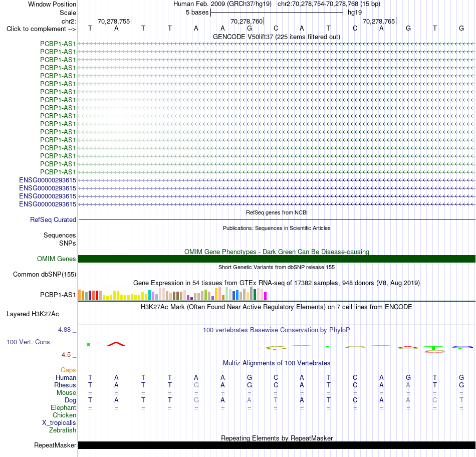Click the '5 bases' scale bar label
Screen dimensions: 476x457
197,13
